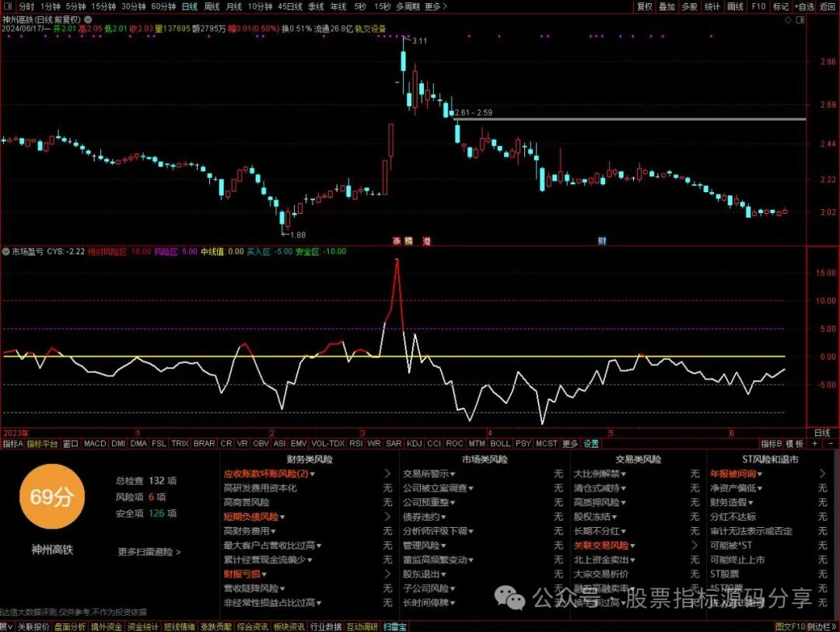Image resolution: width=840 pixels, height=632 pixels.
Task: Open the 扫雷宝 bottom tab
Action: click(395, 627)
